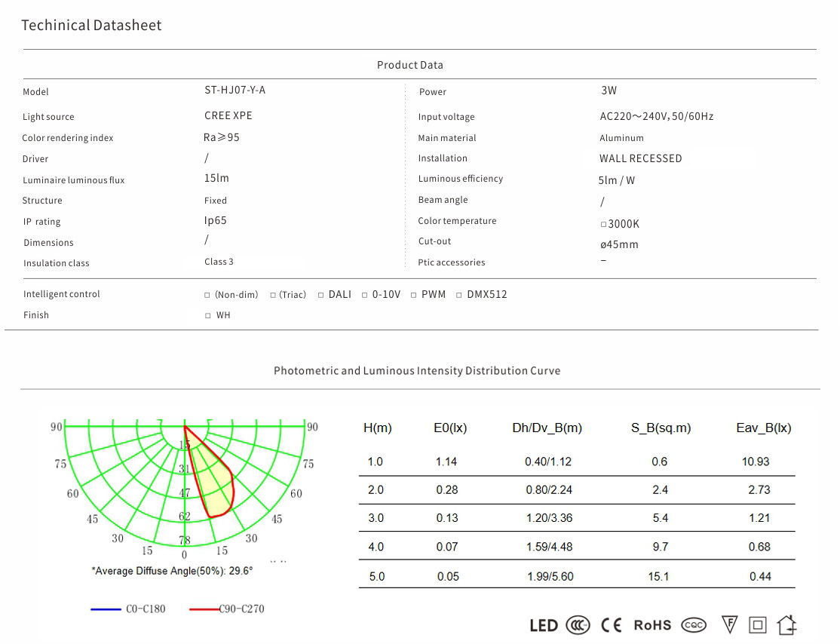840x644 pixels.
Task: Click the Photometric and Luminous Intensity heading
Action: (x=417, y=371)
